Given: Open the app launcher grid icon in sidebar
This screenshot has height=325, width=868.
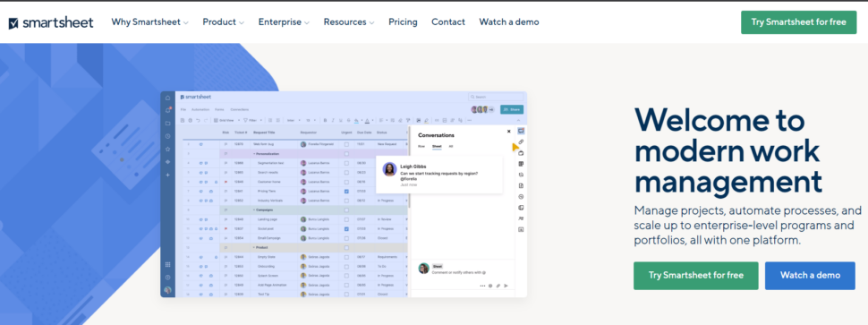Looking at the screenshot, I should [x=167, y=265].
